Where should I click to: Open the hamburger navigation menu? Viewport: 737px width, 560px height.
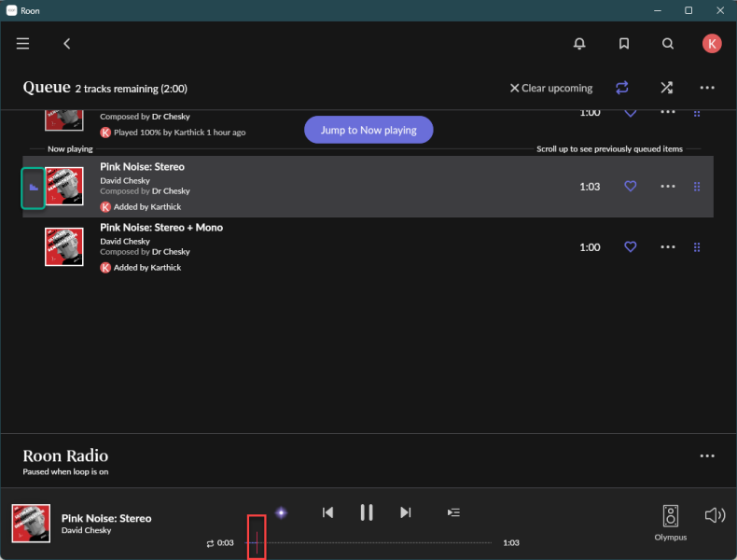tap(22, 44)
